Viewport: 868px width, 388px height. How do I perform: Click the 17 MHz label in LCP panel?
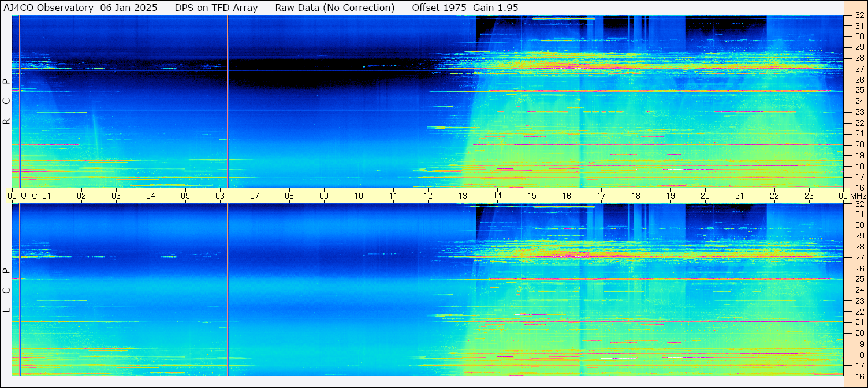[x=859, y=365]
